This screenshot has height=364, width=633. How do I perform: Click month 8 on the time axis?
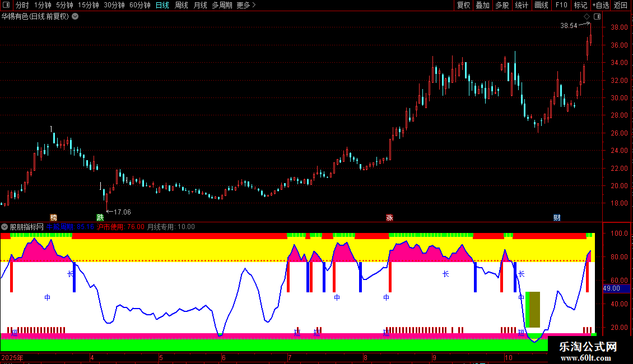(365, 357)
